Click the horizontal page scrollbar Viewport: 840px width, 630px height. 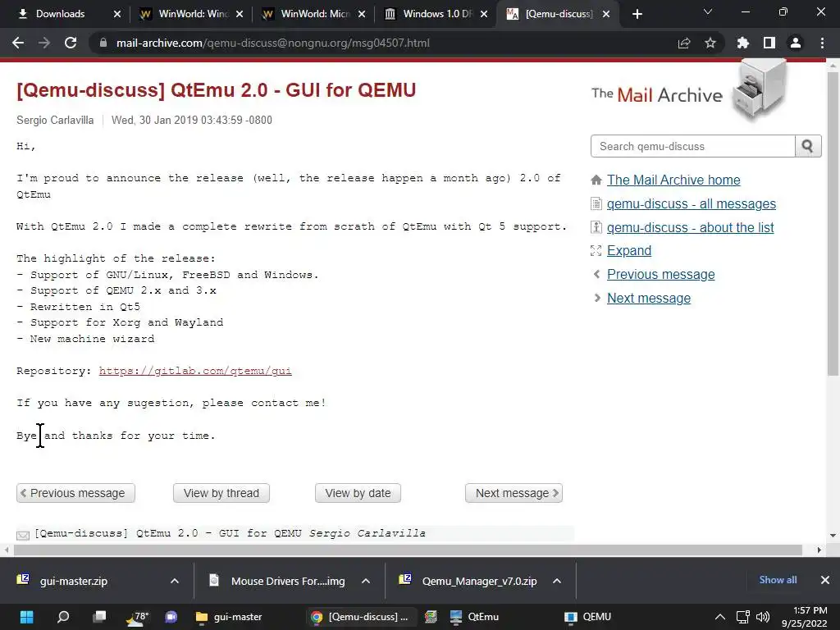click(x=407, y=550)
